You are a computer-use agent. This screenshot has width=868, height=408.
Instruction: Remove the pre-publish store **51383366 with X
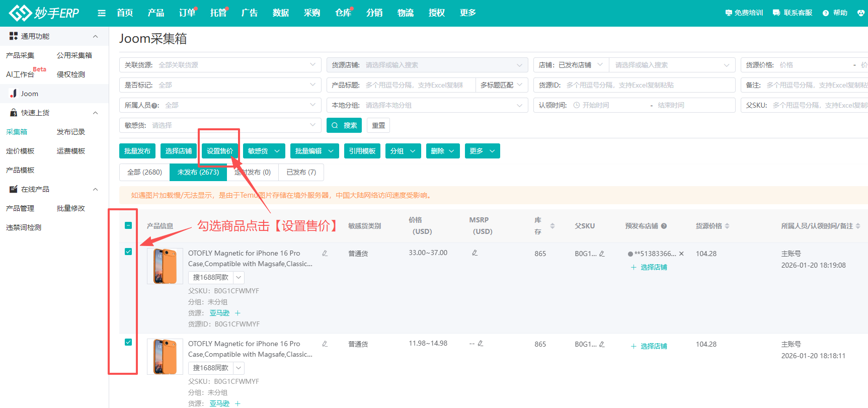[681, 254]
